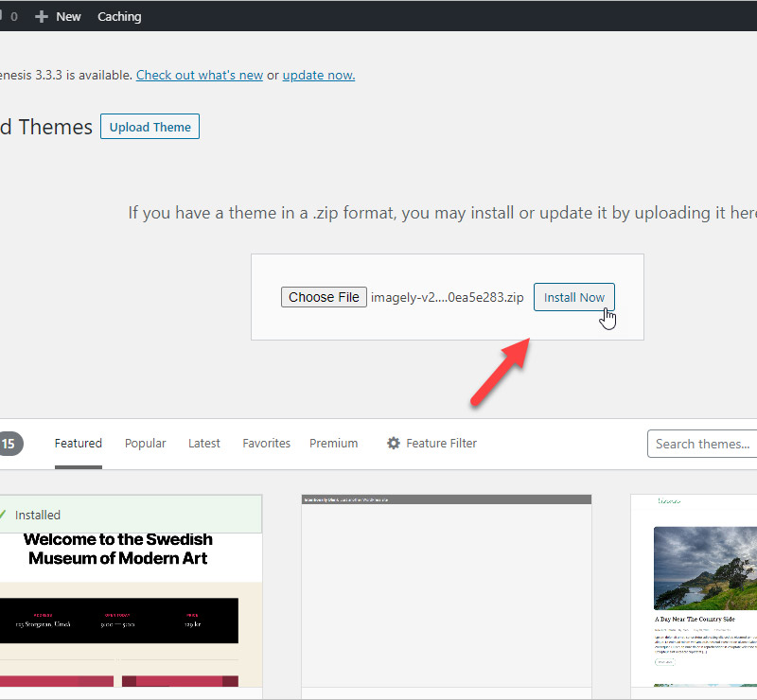Open the Feature Filter options

[x=432, y=443]
